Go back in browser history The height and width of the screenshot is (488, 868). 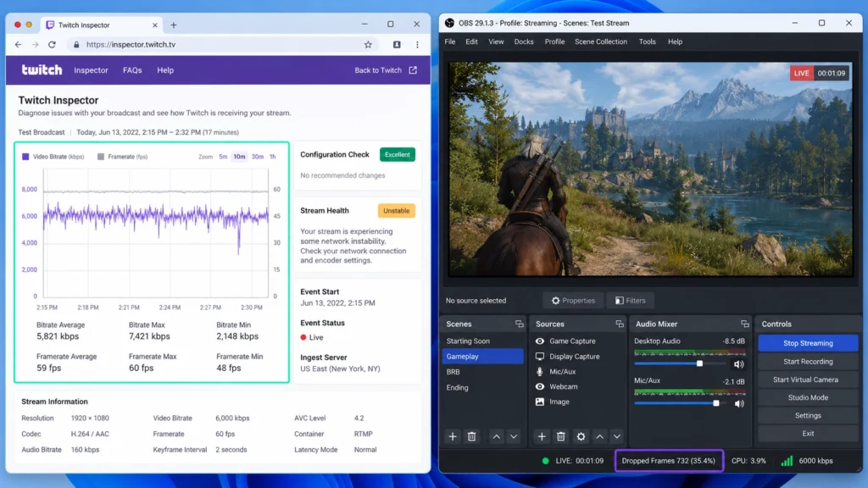[19, 44]
